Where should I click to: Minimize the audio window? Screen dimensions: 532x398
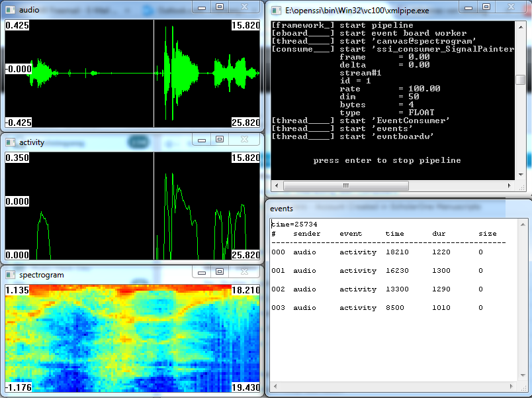tap(200, 7)
